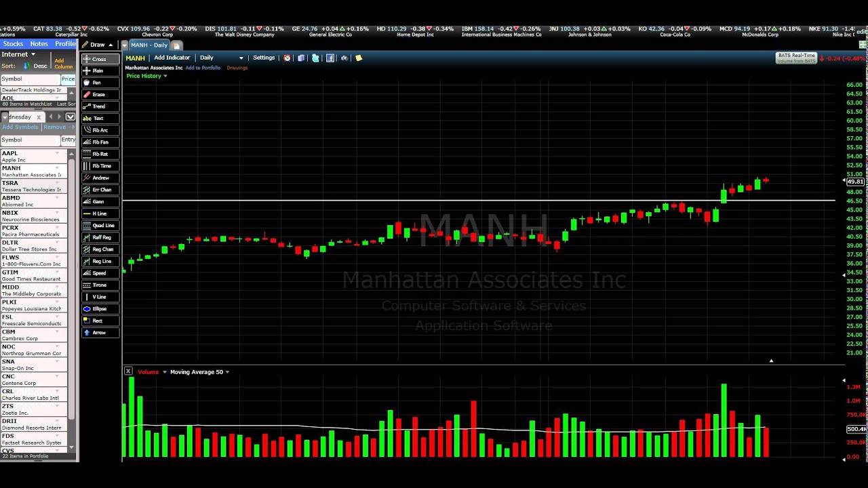Click Add Symbols link
Image resolution: width=868 pixels, height=488 pixels.
tap(20, 127)
